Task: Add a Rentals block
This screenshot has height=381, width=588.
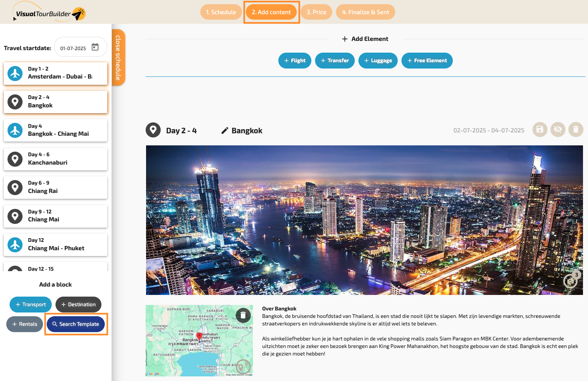Action: click(25, 324)
